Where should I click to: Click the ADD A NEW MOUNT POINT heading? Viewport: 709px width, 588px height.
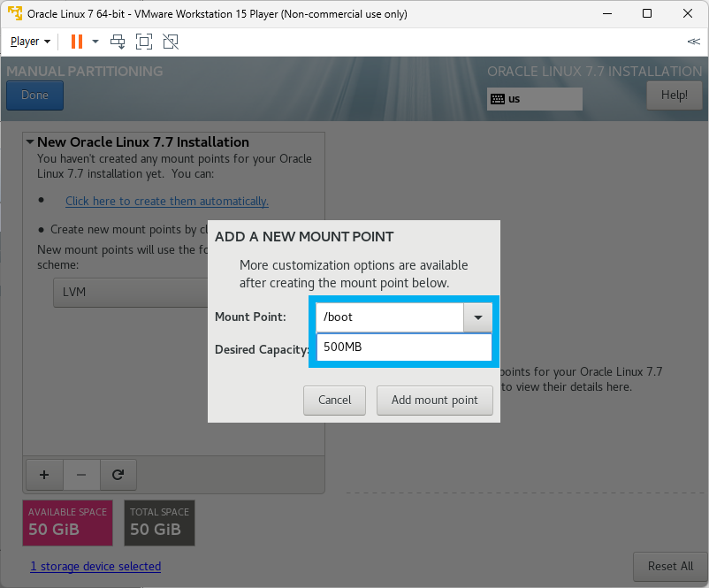(x=304, y=237)
